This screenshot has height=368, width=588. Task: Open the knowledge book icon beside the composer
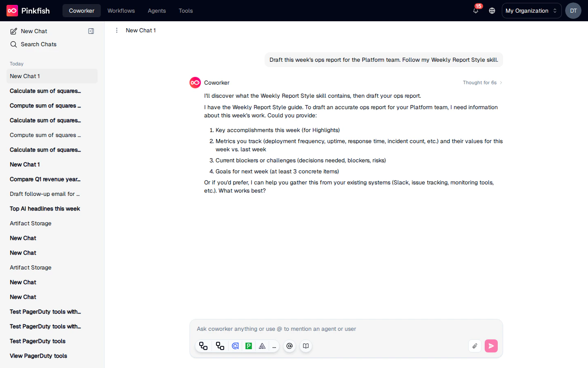[x=306, y=346]
